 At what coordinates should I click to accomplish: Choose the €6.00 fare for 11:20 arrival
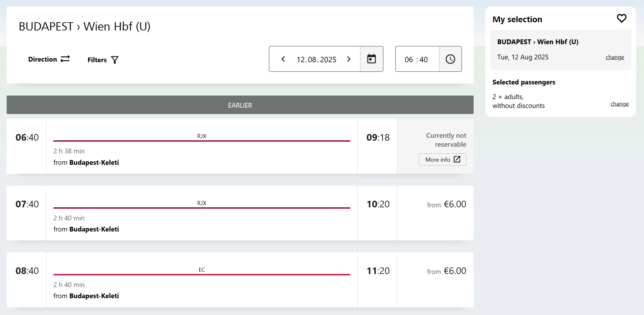click(x=446, y=271)
